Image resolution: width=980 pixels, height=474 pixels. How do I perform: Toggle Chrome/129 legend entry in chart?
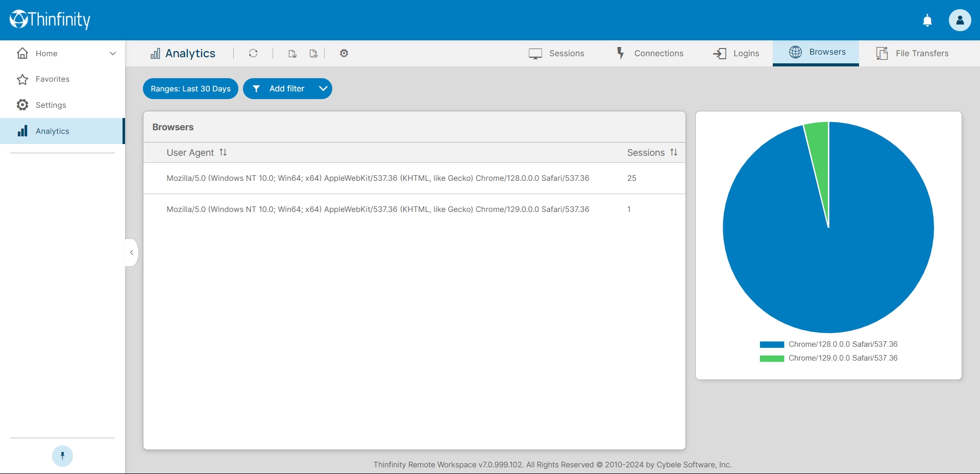pyautogui.click(x=828, y=358)
